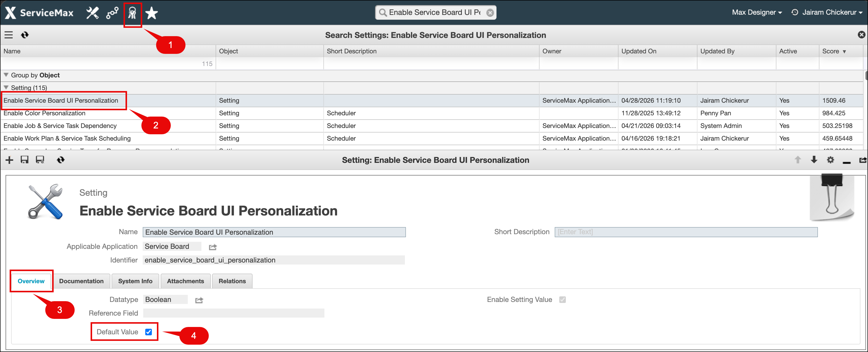The height and width of the screenshot is (352, 868).
Task: Click the Datatype Boolean field
Action: [x=165, y=299]
